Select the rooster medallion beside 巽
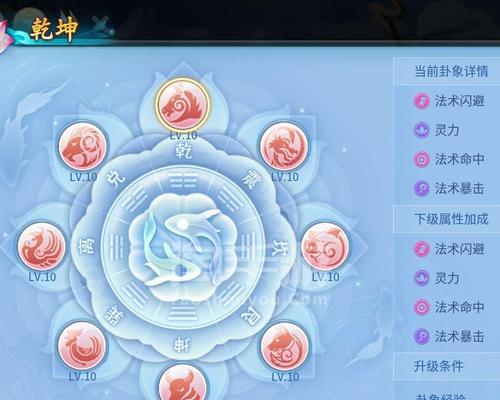 tap(82, 347)
